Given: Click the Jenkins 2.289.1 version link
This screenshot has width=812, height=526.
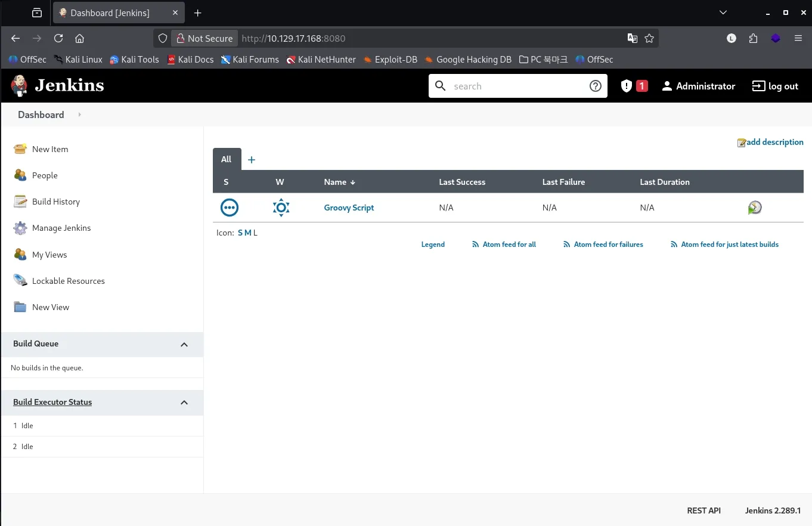Looking at the screenshot, I should click(773, 510).
